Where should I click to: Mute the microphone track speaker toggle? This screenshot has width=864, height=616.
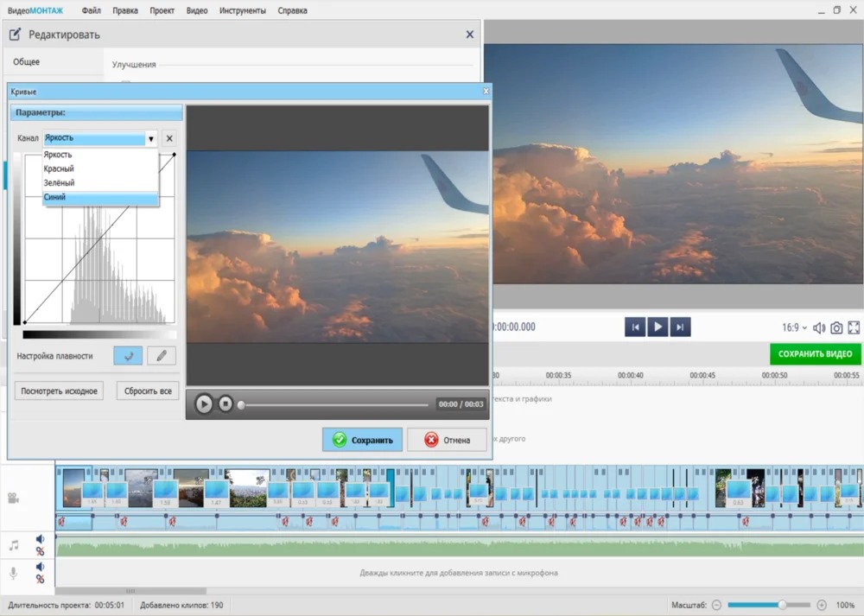pos(40,567)
